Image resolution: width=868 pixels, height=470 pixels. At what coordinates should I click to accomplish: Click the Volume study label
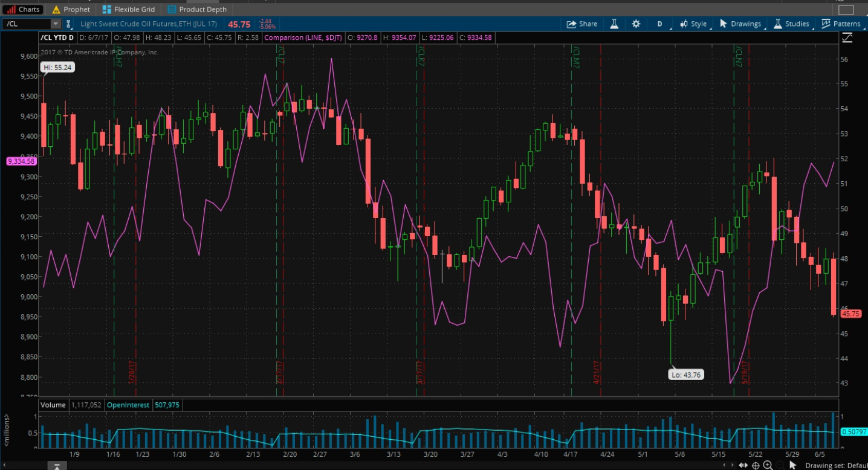[x=53, y=405]
